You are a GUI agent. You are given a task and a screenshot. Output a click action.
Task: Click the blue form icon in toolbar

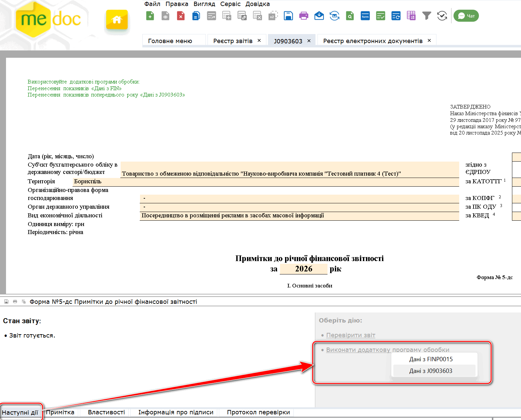coord(365,16)
